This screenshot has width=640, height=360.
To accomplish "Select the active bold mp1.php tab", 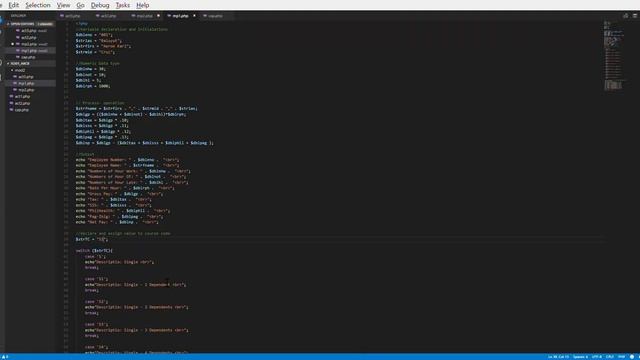I will tap(180, 16).
